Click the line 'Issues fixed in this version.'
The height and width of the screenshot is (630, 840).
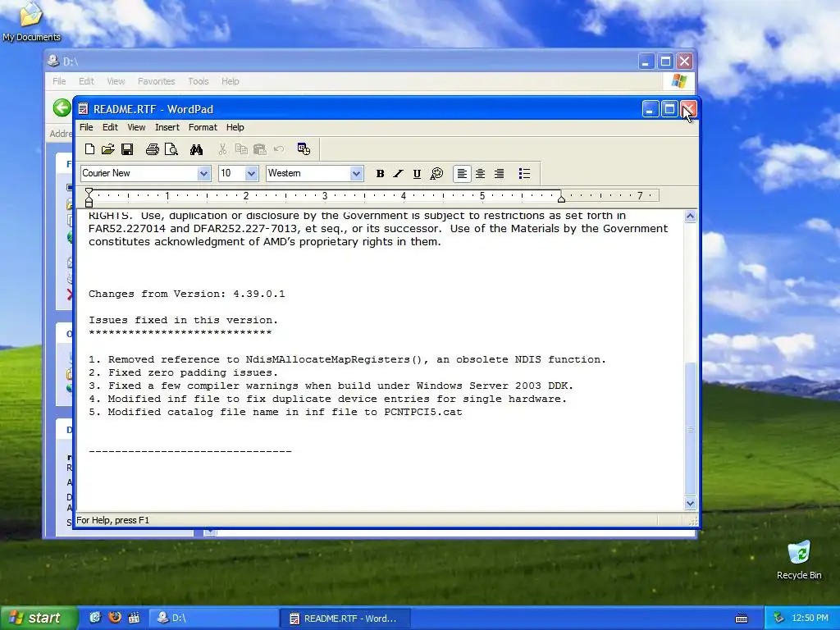coord(183,320)
